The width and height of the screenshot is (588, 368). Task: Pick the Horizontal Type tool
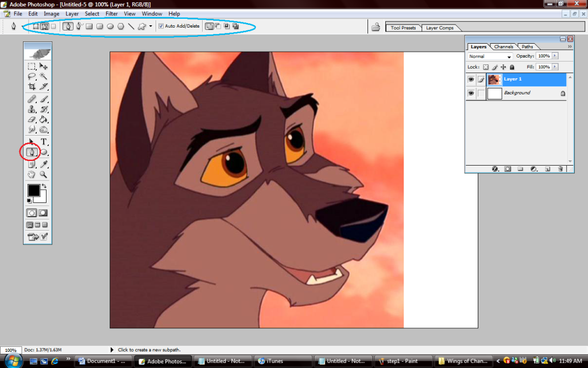click(x=44, y=141)
